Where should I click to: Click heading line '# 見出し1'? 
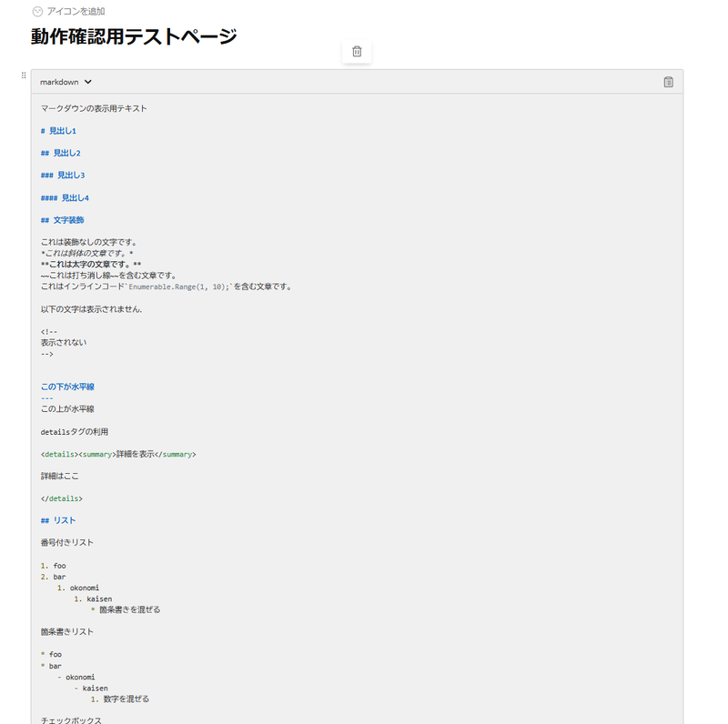(58, 131)
